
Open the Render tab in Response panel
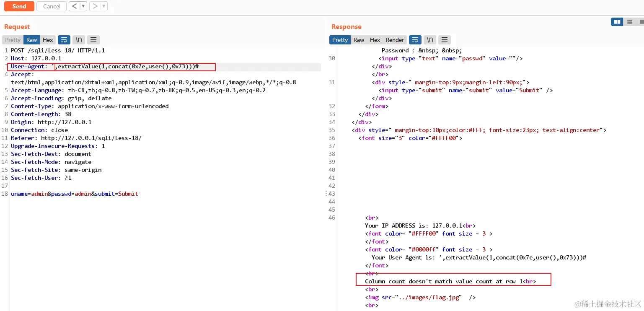pos(395,40)
